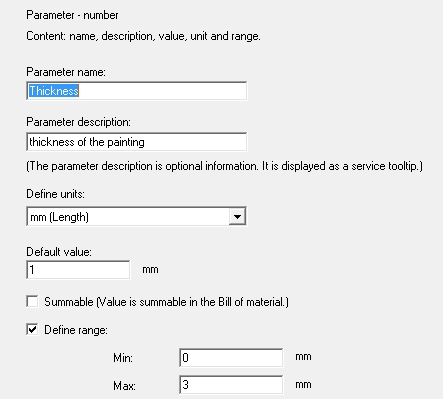The height and width of the screenshot is (399, 443).
Task: Click the Parameter name label
Action: [x=66, y=72]
